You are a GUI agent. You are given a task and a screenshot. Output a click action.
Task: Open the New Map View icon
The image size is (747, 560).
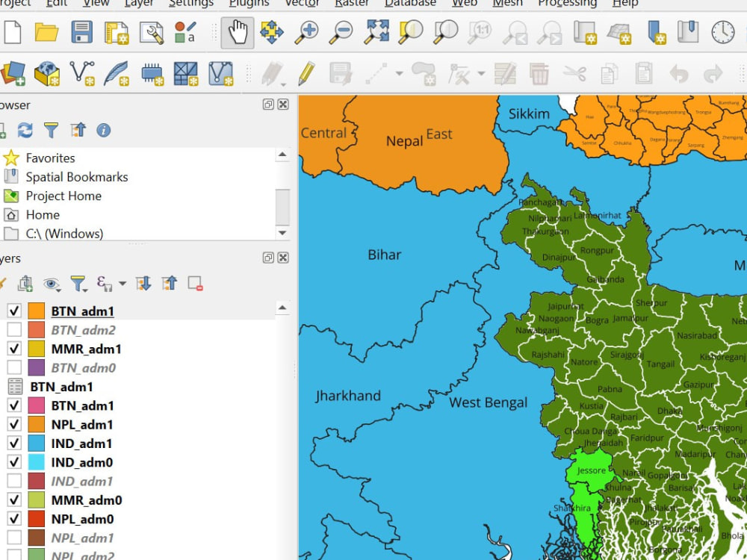coord(585,32)
